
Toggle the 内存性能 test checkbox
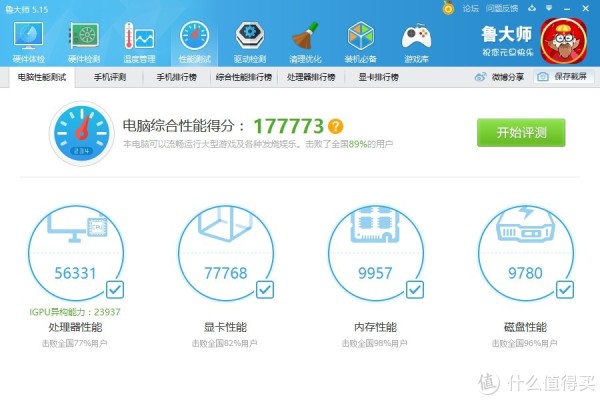point(415,290)
